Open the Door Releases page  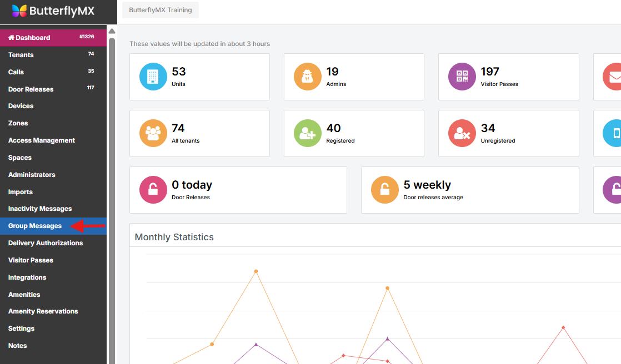pyautogui.click(x=31, y=89)
